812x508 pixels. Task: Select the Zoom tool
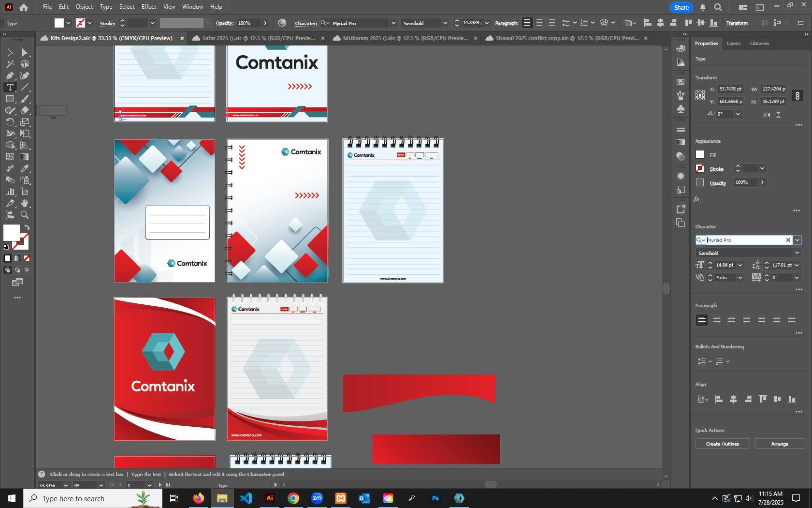(x=25, y=215)
